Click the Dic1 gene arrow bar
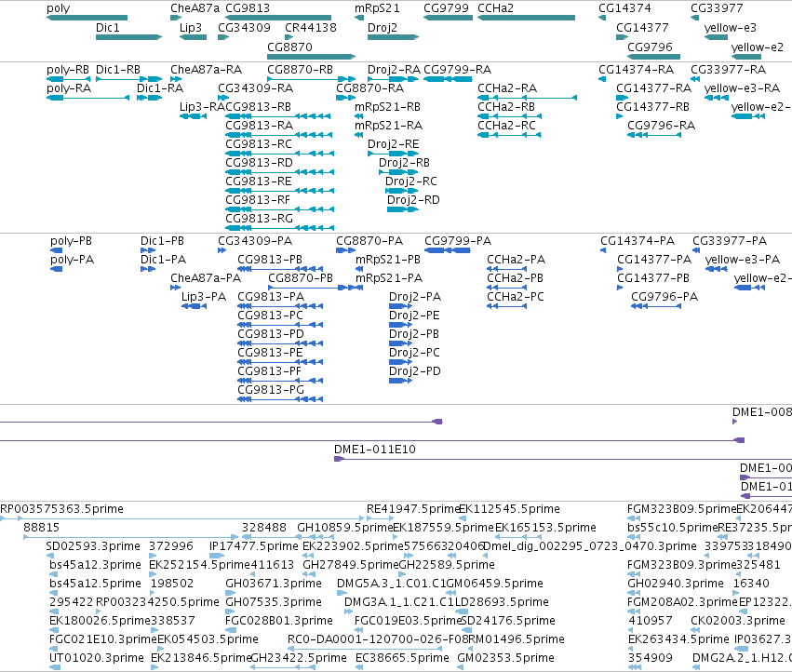Viewport: 792px width, 672px height. pos(128,37)
